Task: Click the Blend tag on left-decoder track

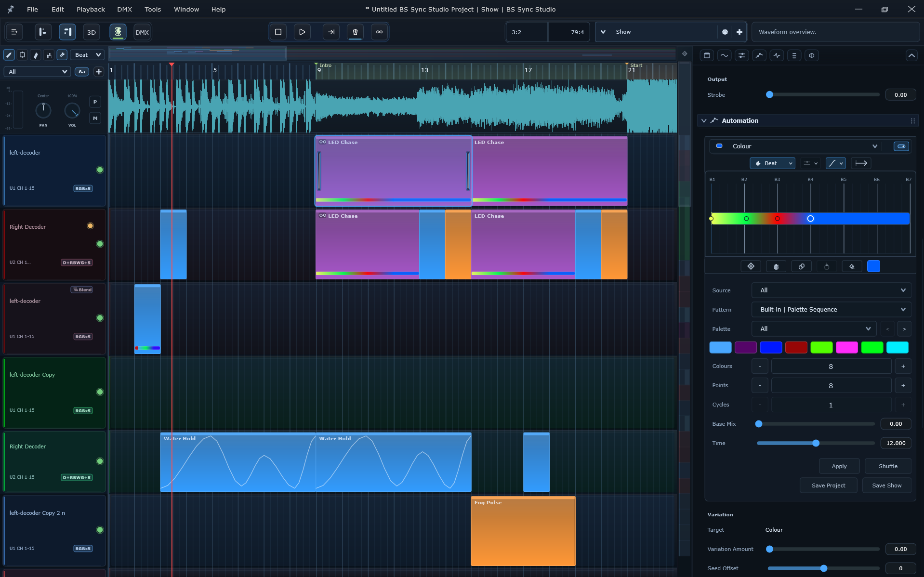Action: [82, 289]
